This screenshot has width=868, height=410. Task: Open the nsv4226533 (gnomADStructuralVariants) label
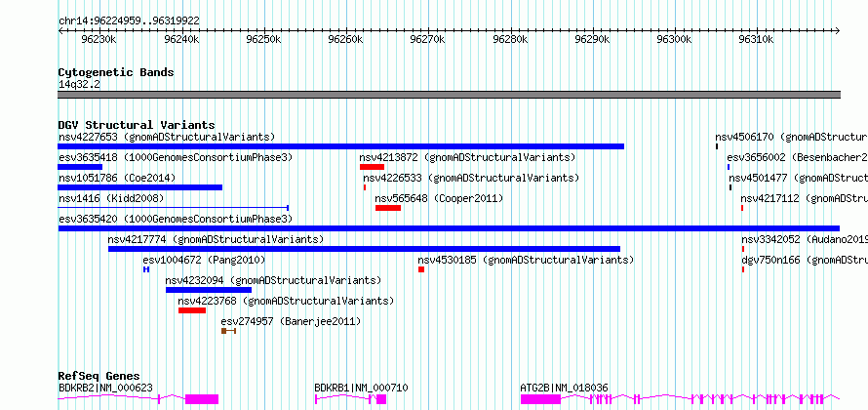471,178
